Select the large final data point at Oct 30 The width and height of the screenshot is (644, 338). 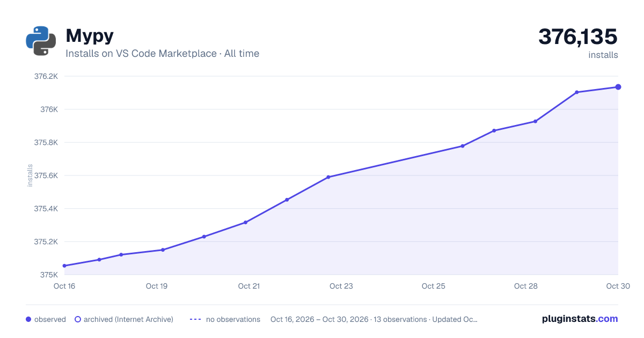pyautogui.click(x=618, y=87)
